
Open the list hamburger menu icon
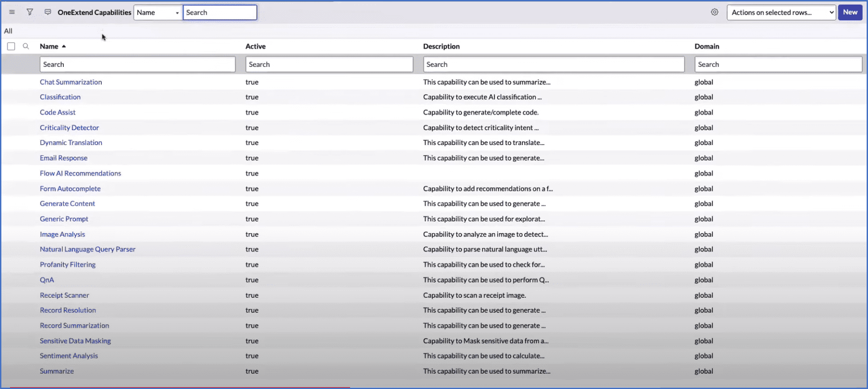(12, 12)
